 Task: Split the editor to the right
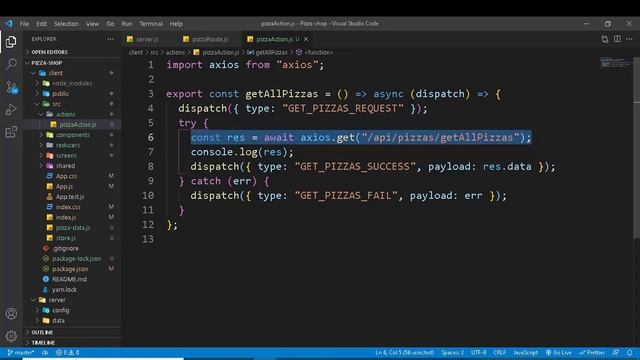(x=617, y=39)
